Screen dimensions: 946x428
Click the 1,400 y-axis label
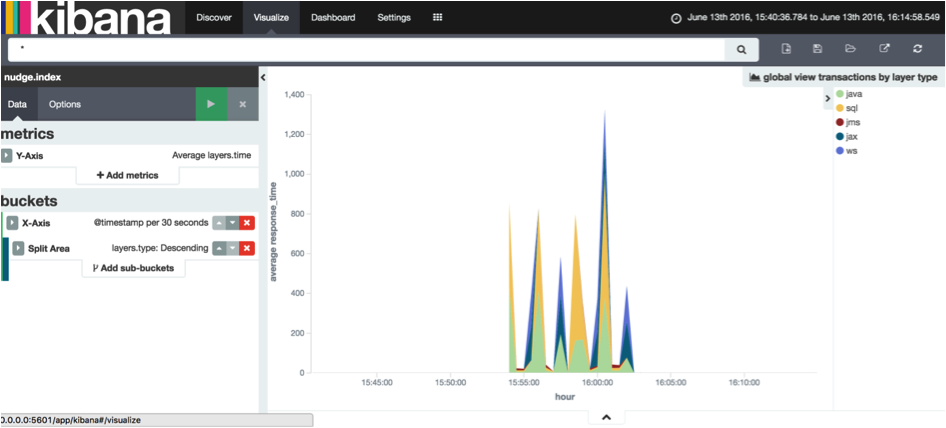[x=293, y=95]
